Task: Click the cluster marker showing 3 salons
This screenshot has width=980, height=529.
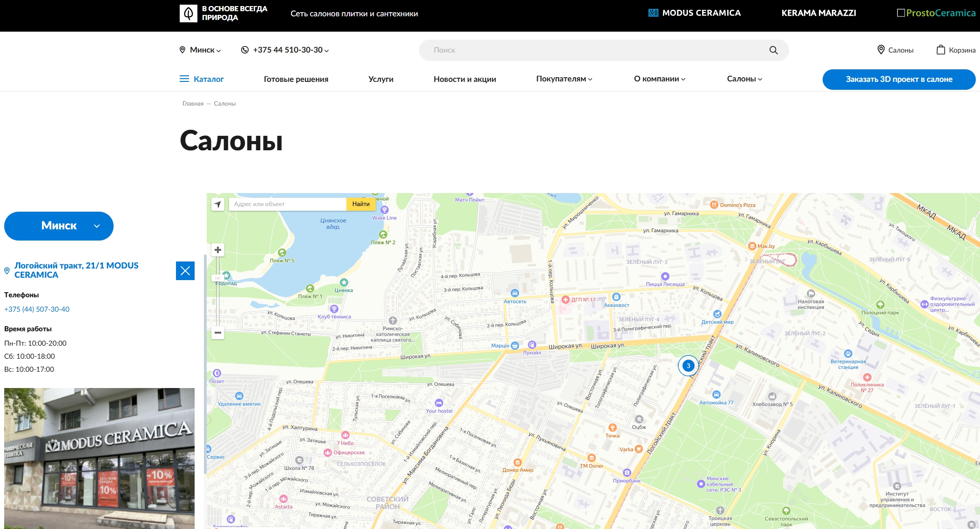Action: [x=688, y=365]
